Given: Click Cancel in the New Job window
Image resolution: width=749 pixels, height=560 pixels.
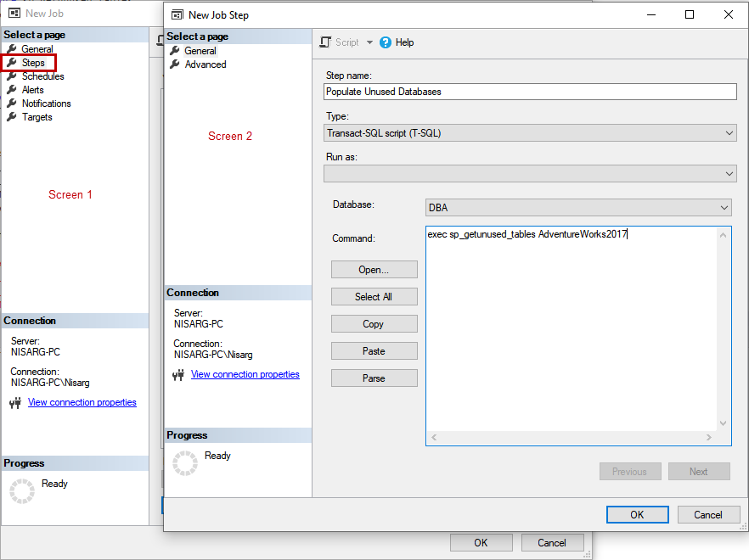Looking at the screenshot, I should 552,543.
